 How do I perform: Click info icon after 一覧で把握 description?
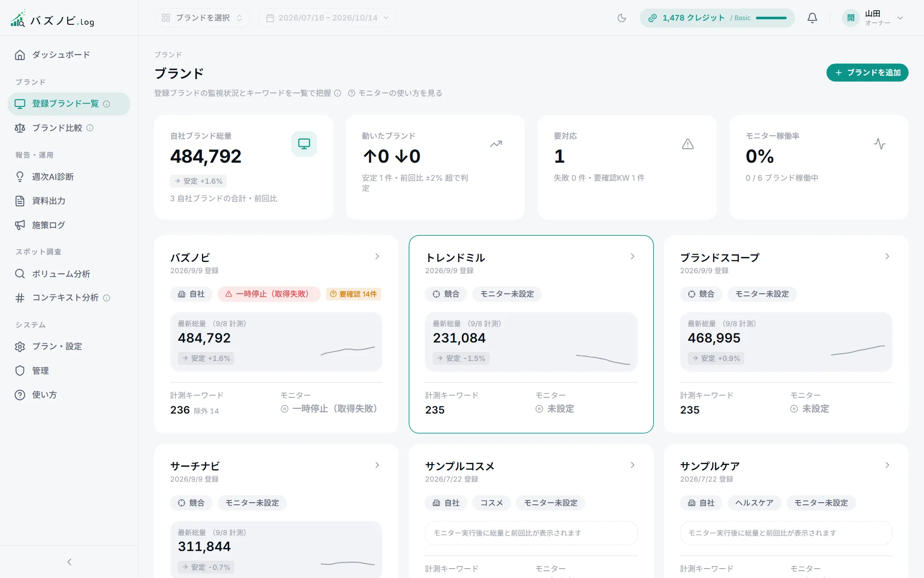[x=338, y=93]
